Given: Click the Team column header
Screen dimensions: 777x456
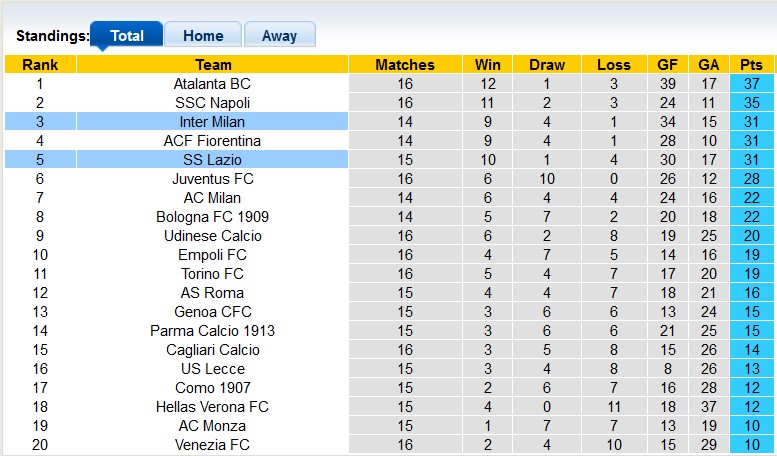Looking at the screenshot, I should [x=212, y=64].
